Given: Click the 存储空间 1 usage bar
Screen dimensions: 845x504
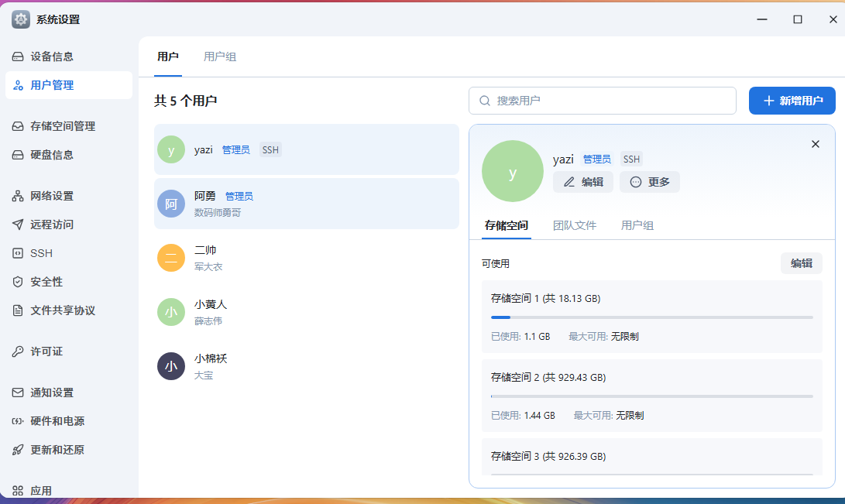Looking at the screenshot, I should [651, 317].
